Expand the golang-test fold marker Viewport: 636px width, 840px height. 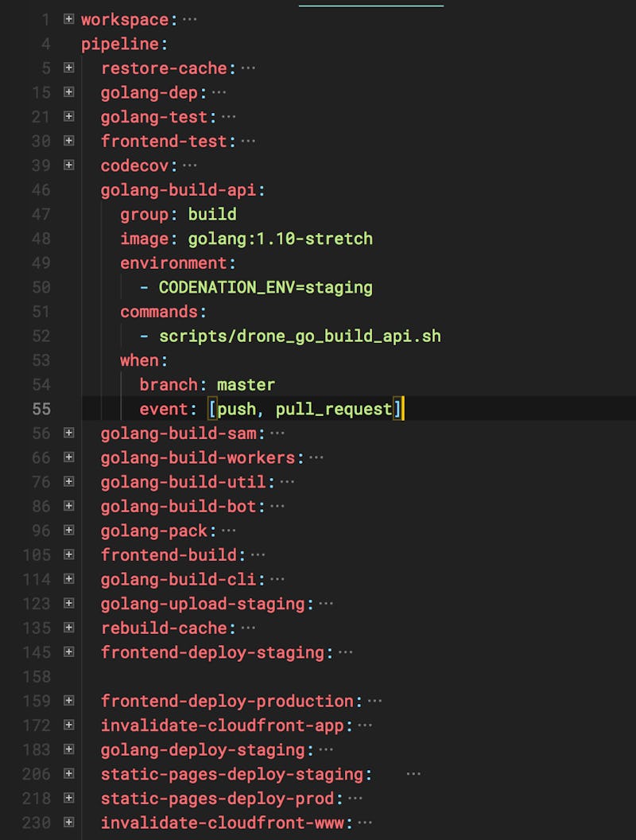tap(68, 117)
